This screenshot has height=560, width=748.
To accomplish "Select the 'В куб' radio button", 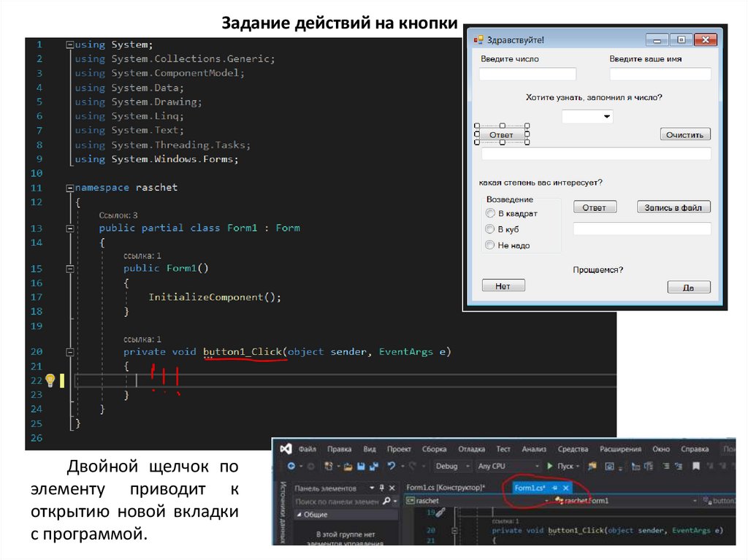I will (490, 229).
